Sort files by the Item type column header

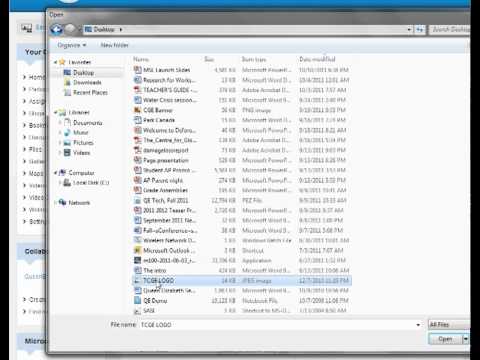tap(254, 59)
